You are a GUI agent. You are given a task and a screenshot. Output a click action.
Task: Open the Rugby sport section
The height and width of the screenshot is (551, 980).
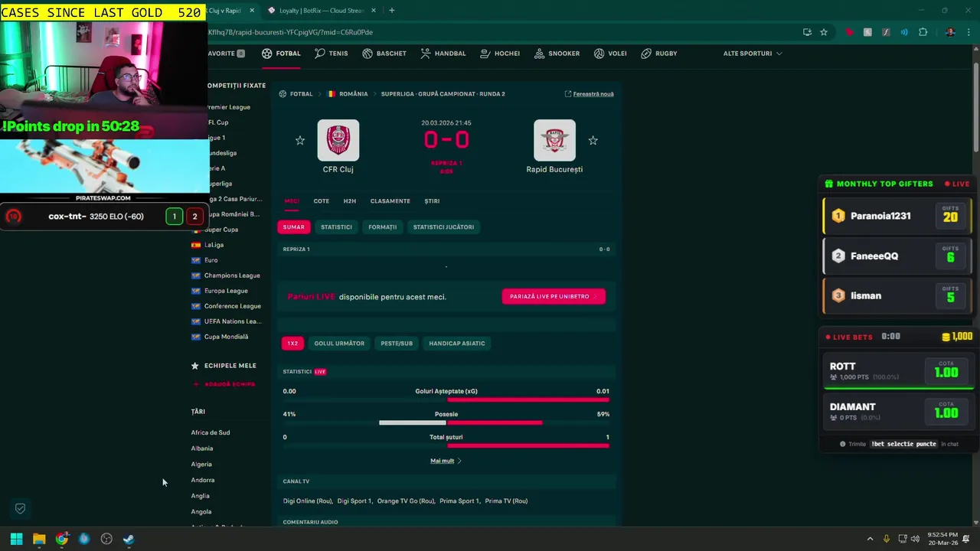pyautogui.click(x=658, y=54)
